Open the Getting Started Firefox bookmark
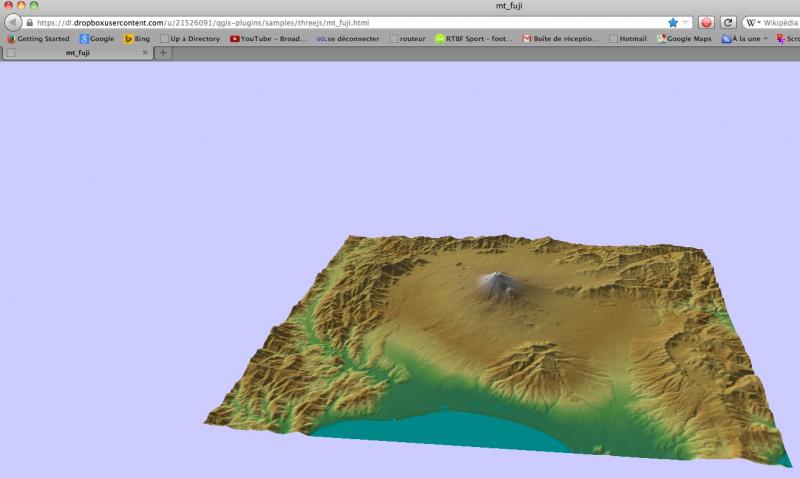Viewport: 800px width, 478px height. point(37,39)
